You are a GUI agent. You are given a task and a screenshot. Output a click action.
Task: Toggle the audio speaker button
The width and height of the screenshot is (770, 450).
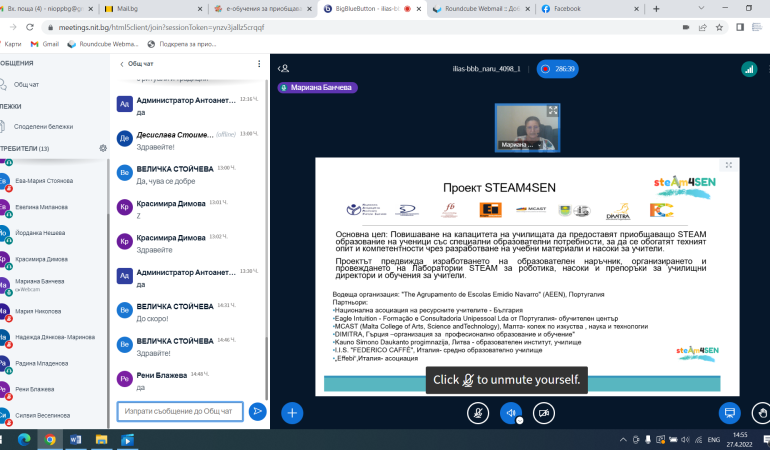click(x=510, y=412)
